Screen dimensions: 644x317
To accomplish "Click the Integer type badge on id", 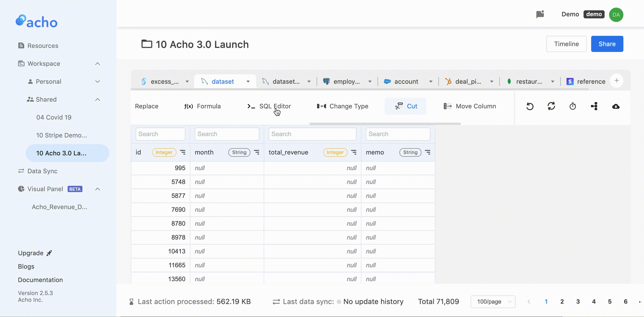I will (x=164, y=152).
